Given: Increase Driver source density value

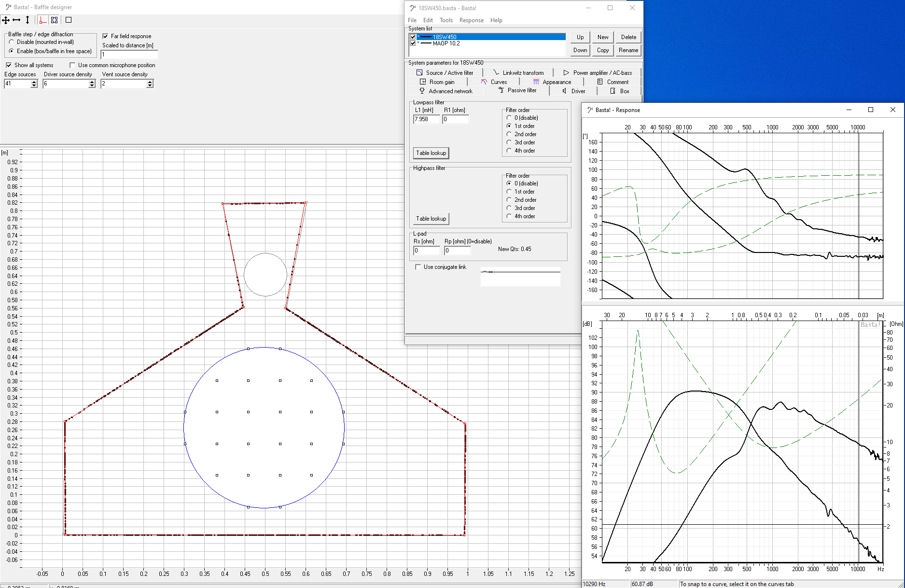Looking at the screenshot, I should [92, 82].
